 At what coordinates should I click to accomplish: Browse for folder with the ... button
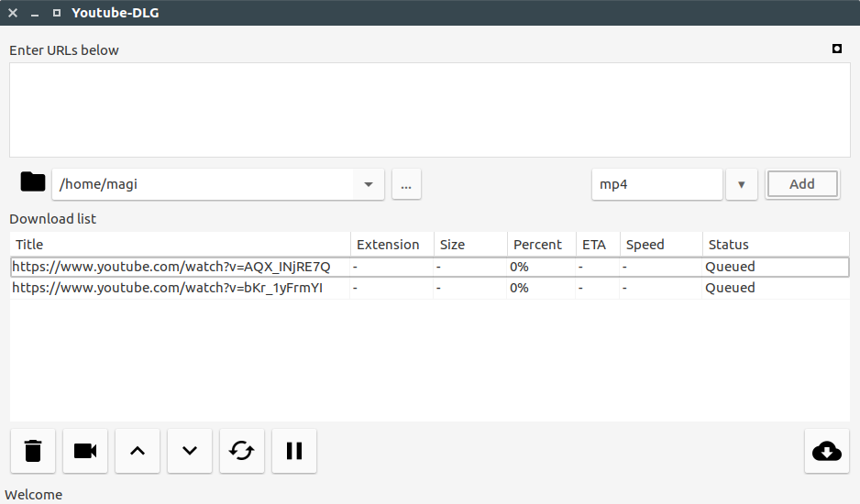coord(406,184)
